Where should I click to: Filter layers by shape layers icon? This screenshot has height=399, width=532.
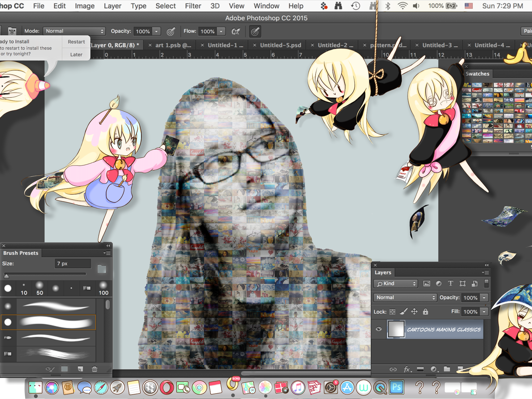[x=462, y=283]
